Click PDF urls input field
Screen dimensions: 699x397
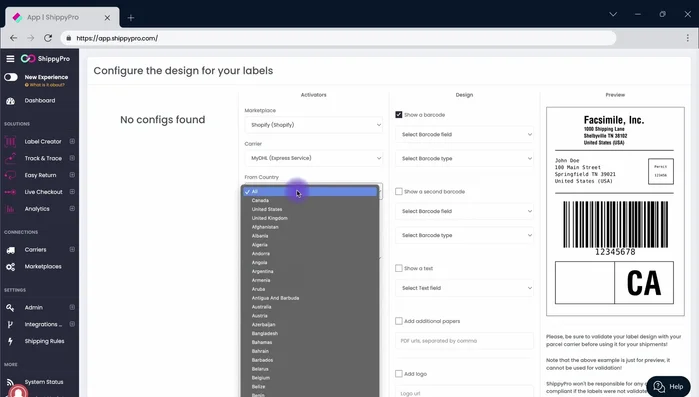pyautogui.click(x=464, y=341)
